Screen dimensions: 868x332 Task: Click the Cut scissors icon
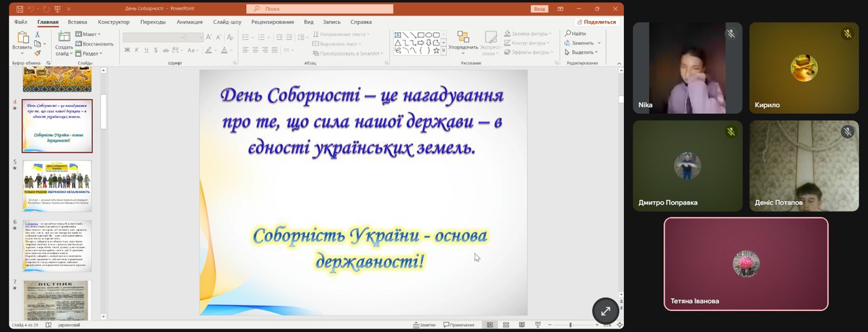pos(39,34)
